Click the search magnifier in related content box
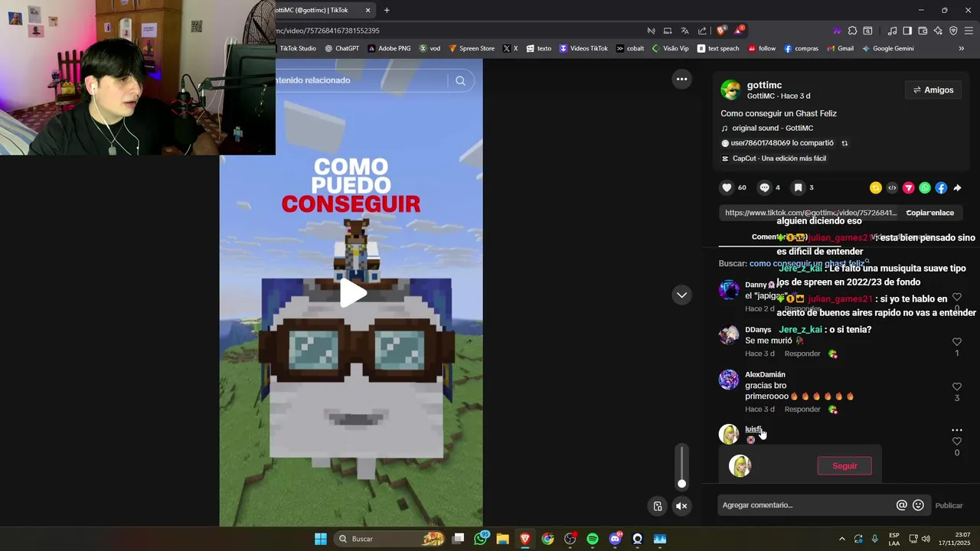980x551 pixels. (460, 80)
